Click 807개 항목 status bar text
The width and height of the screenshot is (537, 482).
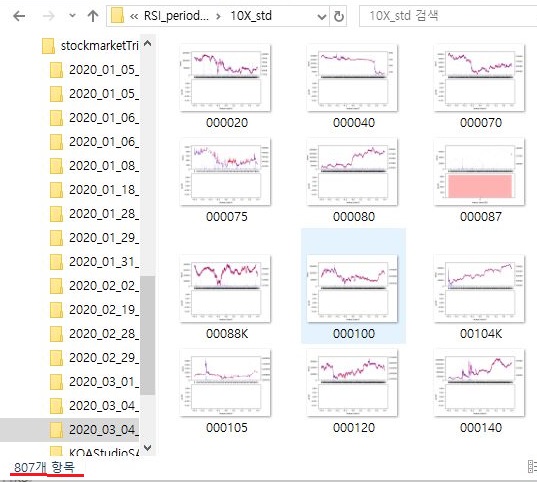45,467
